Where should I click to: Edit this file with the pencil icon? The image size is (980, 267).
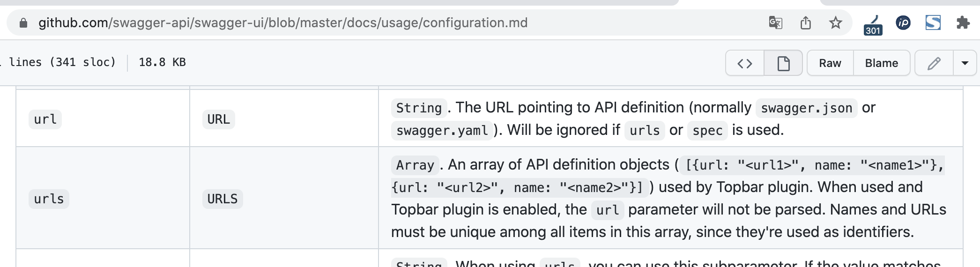[x=934, y=63]
